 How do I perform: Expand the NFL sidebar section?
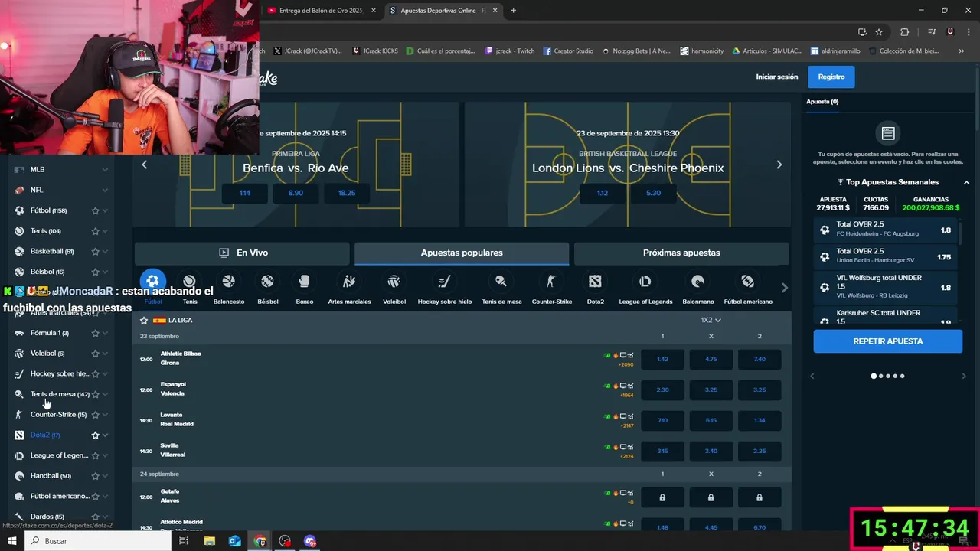(105, 190)
